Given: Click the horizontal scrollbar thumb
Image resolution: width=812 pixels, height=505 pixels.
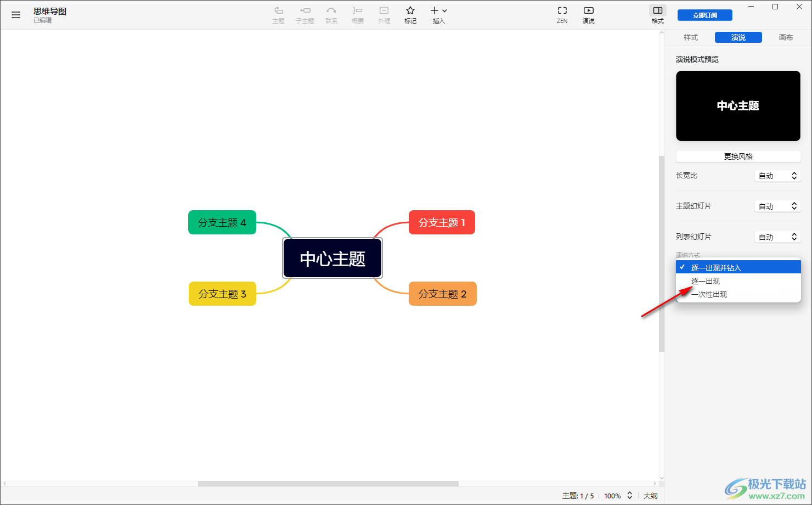Looking at the screenshot, I should pyautogui.click(x=328, y=484).
